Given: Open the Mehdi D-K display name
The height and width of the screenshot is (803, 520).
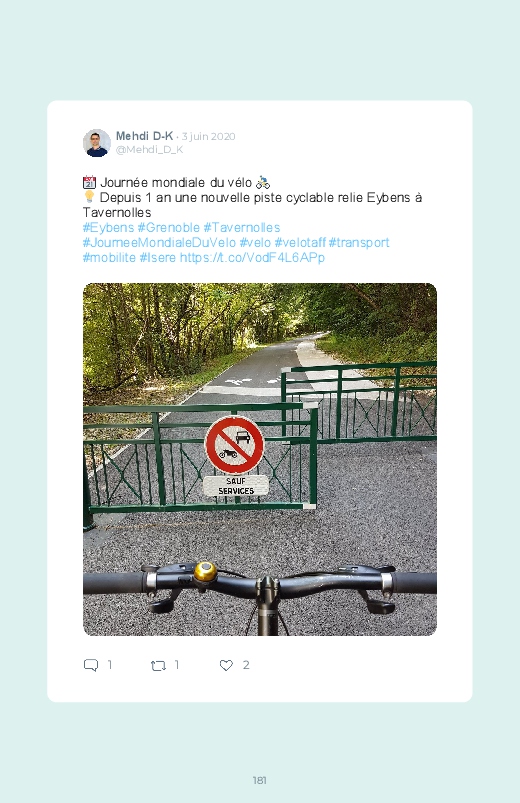Looking at the screenshot, I should tap(144, 136).
